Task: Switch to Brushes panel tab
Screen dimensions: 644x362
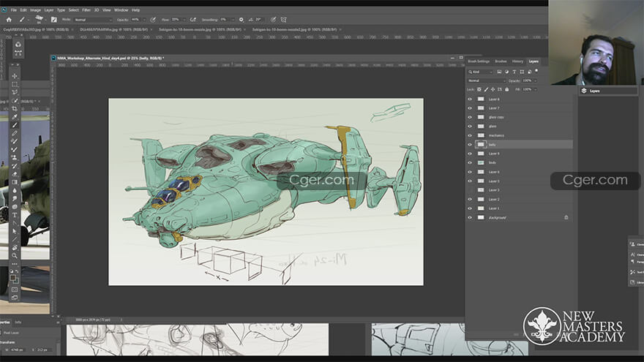Action: pyautogui.click(x=501, y=61)
